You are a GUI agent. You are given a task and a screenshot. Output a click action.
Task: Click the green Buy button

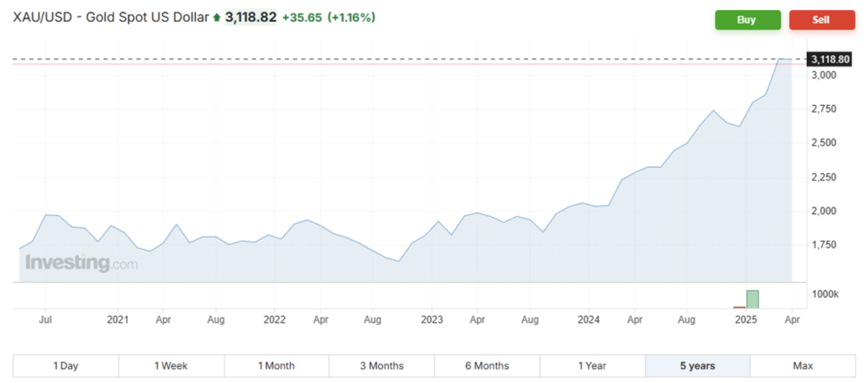tap(748, 20)
